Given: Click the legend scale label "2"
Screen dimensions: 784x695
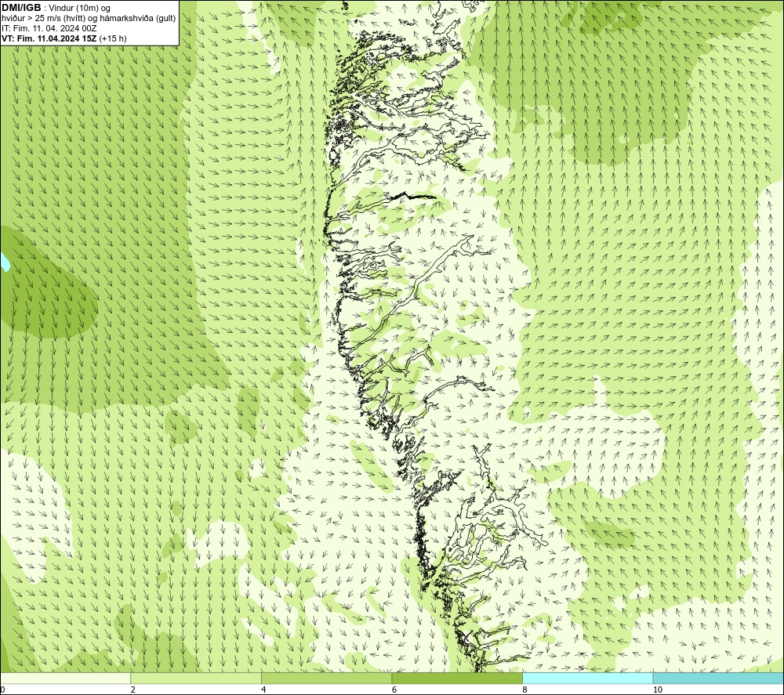Looking at the screenshot, I should click(133, 690).
